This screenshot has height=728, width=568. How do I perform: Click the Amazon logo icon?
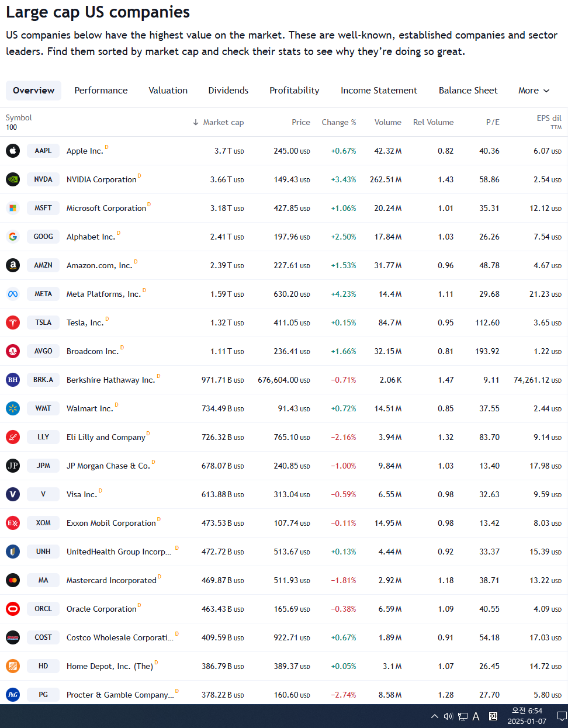pyautogui.click(x=13, y=265)
